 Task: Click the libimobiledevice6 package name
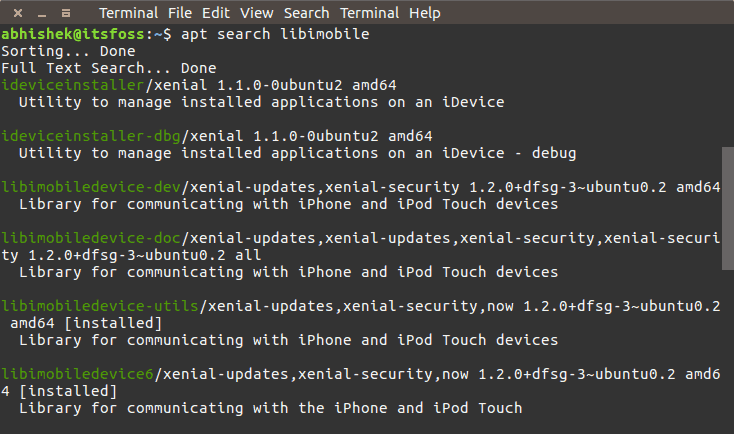click(x=77, y=374)
